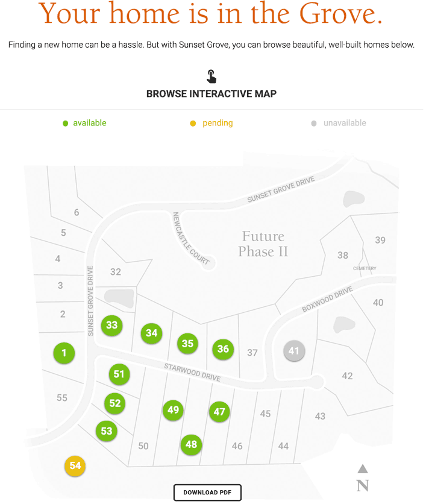Click the green available legend dot

tap(66, 124)
